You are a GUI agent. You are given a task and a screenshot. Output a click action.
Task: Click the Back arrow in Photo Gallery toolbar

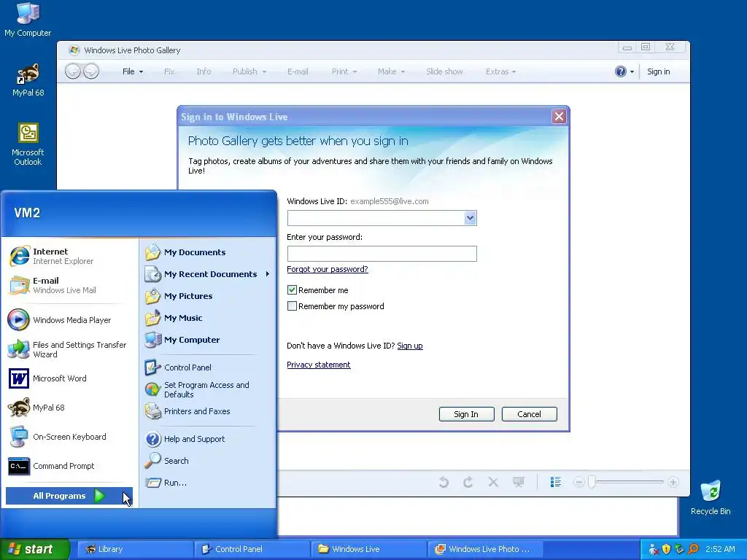pos(73,71)
